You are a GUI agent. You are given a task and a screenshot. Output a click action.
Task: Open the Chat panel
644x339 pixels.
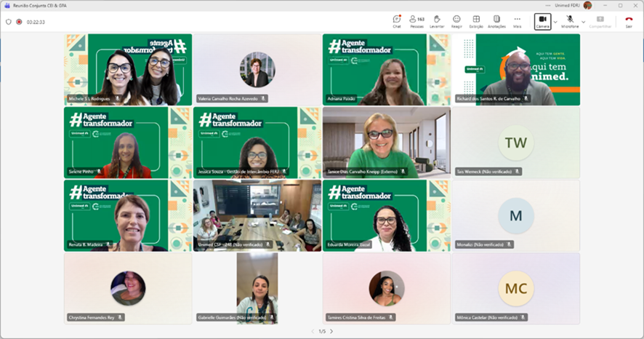(397, 21)
